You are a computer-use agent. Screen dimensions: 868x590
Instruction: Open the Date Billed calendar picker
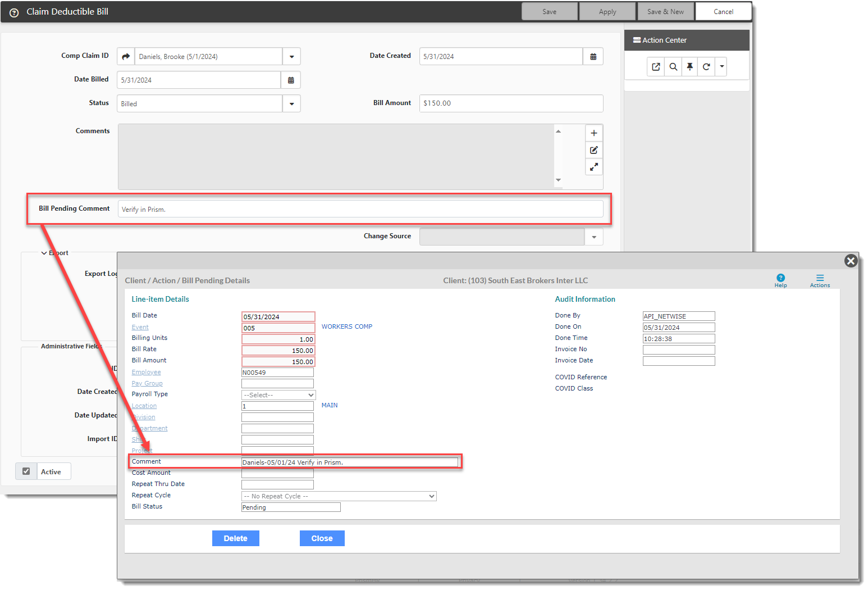coord(291,80)
